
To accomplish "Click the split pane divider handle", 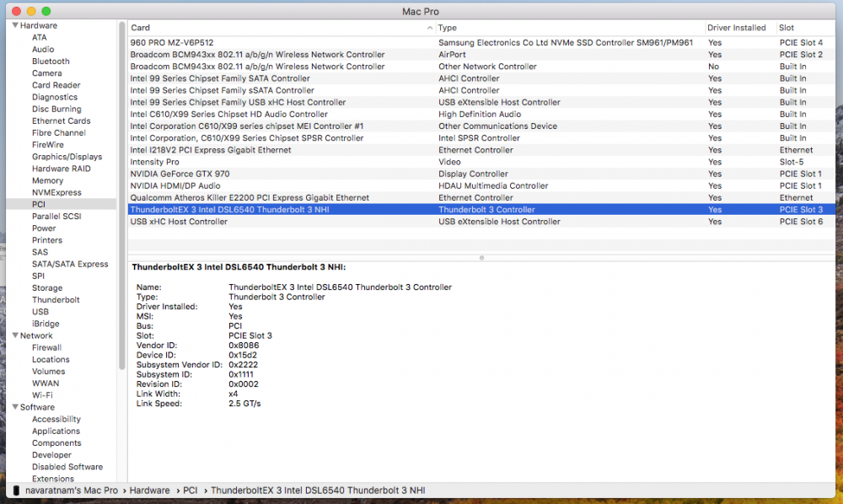I will [481, 258].
